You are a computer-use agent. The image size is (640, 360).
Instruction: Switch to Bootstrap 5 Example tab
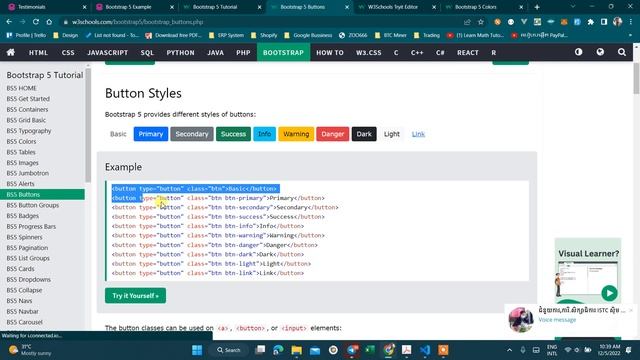[x=134, y=7]
